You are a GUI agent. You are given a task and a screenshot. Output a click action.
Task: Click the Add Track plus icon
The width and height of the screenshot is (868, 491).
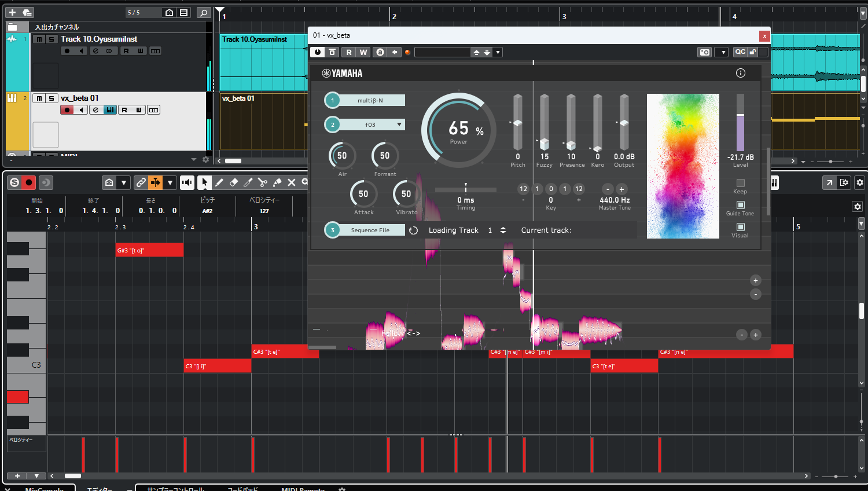click(12, 12)
